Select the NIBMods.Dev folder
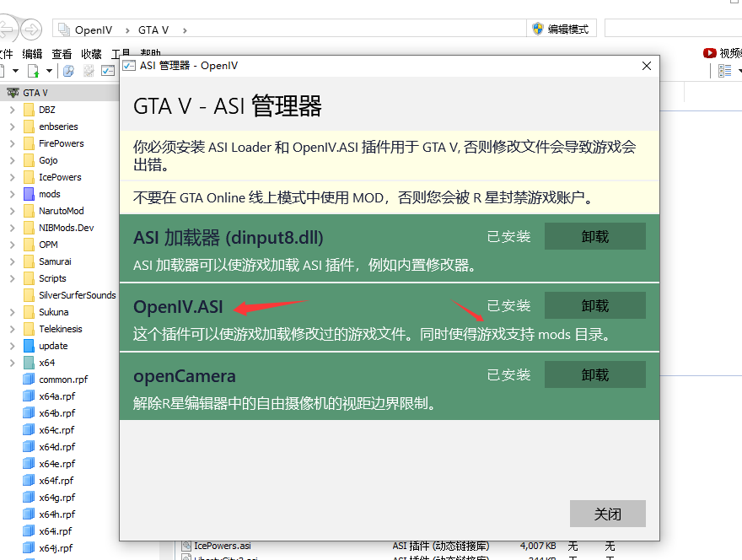Image resolution: width=742 pixels, height=560 pixels. tap(67, 228)
